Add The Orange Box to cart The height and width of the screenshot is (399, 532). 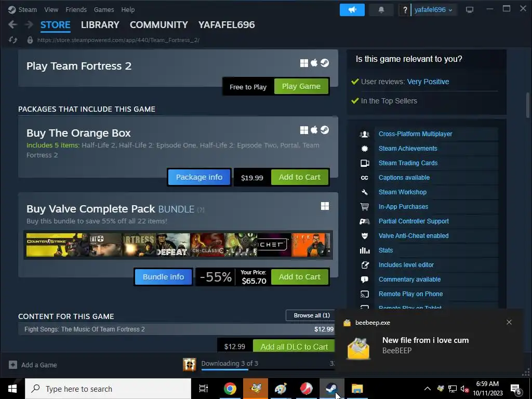coord(300,177)
